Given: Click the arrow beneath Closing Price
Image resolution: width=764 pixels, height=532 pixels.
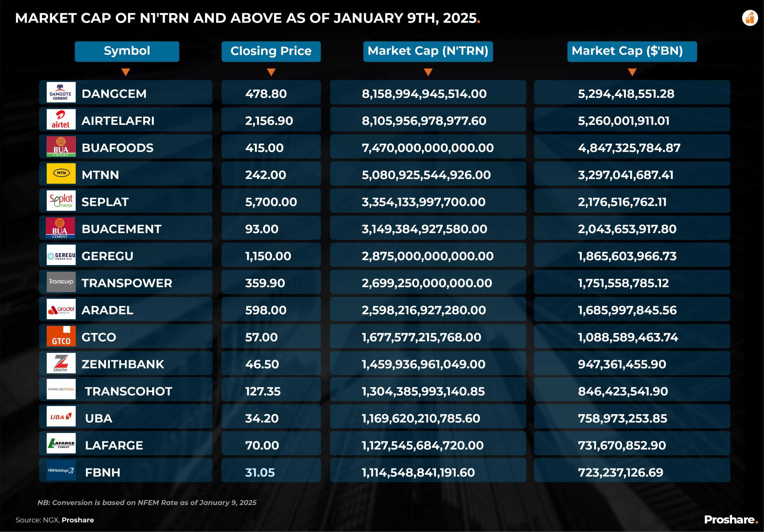Looking at the screenshot, I should [x=271, y=72].
